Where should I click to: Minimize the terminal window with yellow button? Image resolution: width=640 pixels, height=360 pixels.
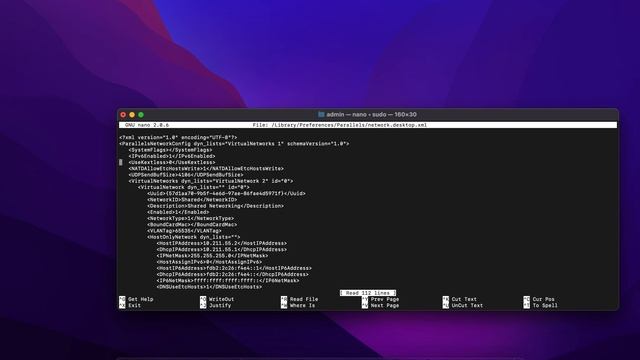132,115
